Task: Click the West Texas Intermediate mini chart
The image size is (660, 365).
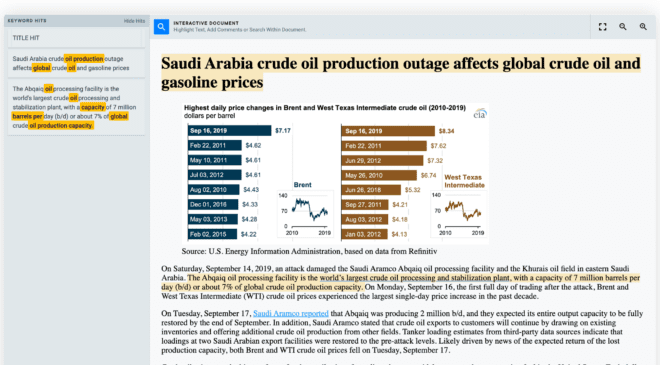Action: [x=458, y=213]
